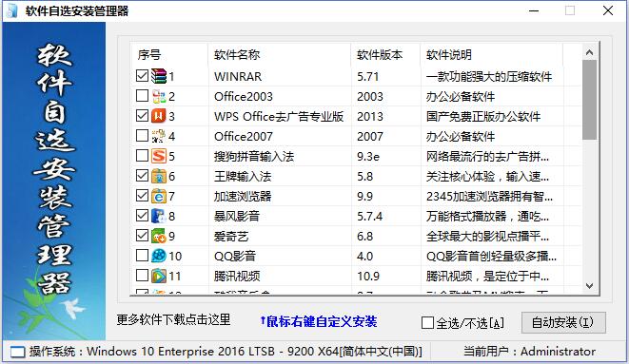Disable the 加速浏览器 checkbox
Viewport: 629px width, 364px height.
click(x=142, y=196)
